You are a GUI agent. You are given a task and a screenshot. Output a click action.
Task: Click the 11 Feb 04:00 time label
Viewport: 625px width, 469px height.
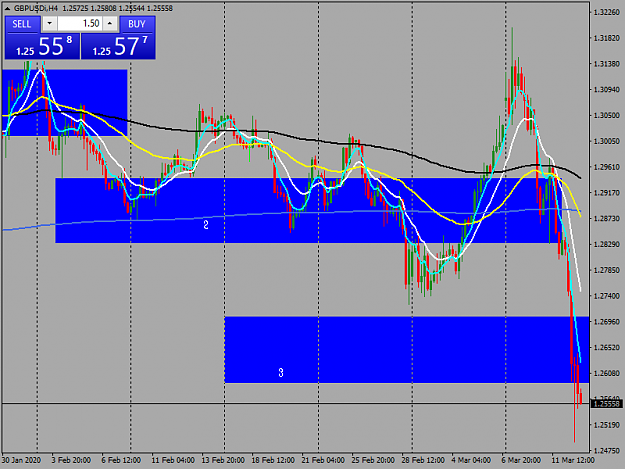click(173, 460)
